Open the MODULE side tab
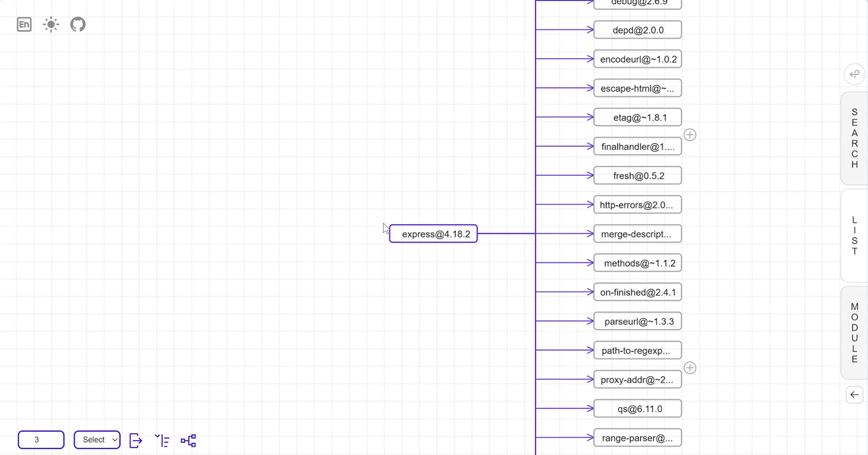This screenshot has height=455, width=868. coord(854,333)
